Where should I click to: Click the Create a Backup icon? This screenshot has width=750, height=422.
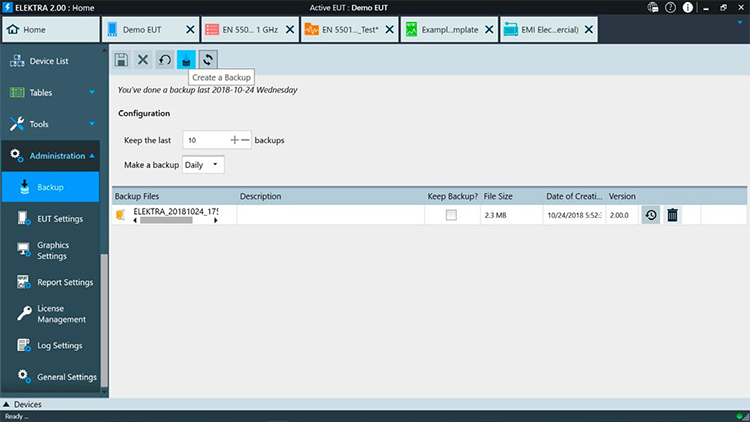click(x=186, y=60)
